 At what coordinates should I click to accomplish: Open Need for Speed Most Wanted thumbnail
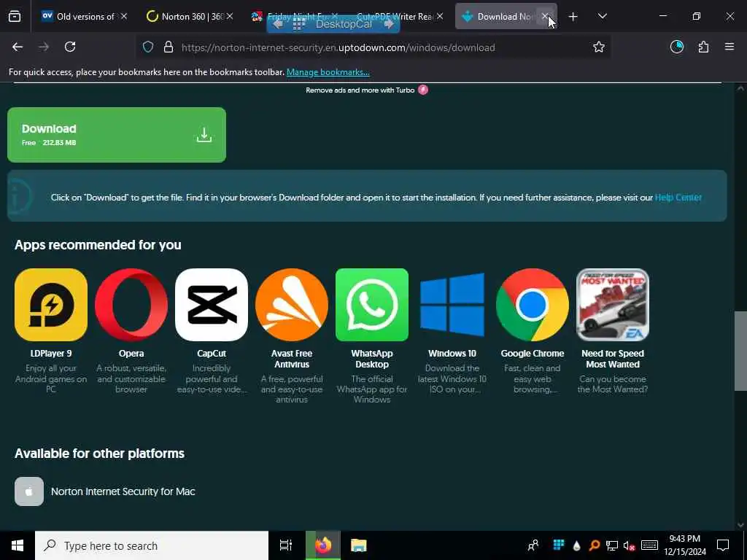613,305
